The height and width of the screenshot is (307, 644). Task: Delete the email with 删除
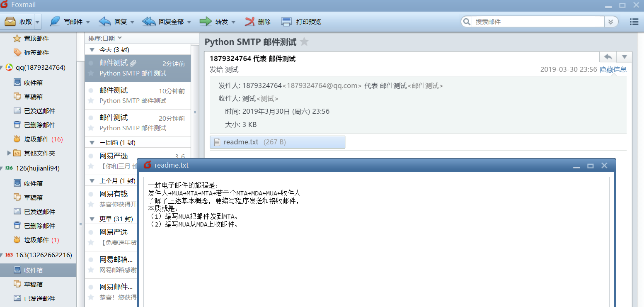257,22
